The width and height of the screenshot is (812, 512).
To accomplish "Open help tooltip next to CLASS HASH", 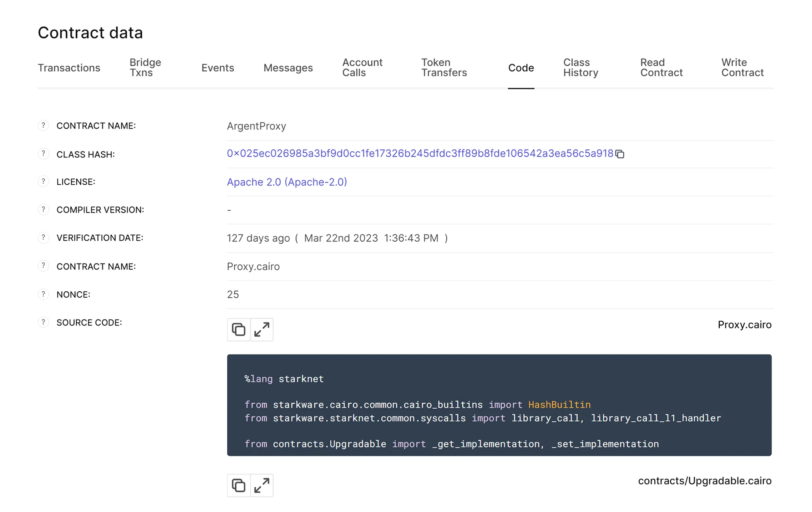I will tap(44, 154).
